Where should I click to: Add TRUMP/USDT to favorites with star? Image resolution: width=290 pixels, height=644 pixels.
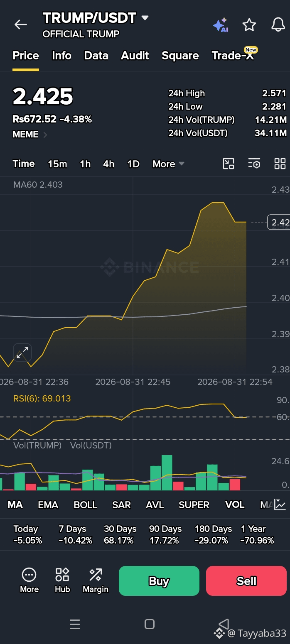pos(249,25)
